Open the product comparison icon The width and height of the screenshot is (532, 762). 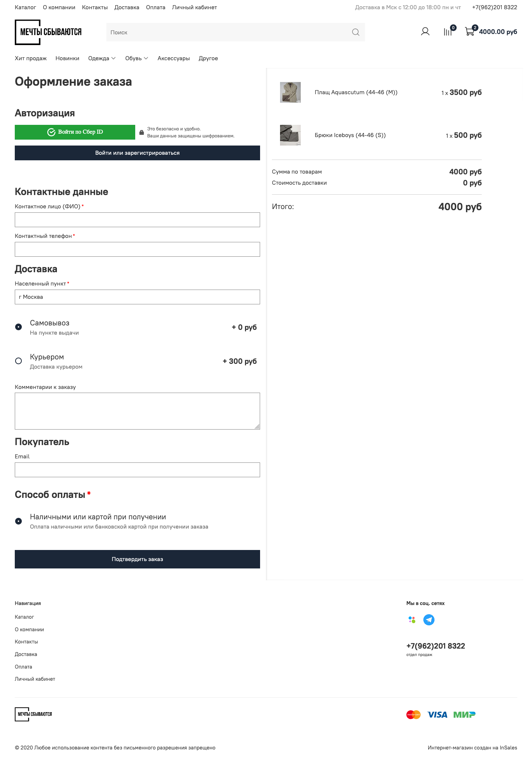point(448,32)
